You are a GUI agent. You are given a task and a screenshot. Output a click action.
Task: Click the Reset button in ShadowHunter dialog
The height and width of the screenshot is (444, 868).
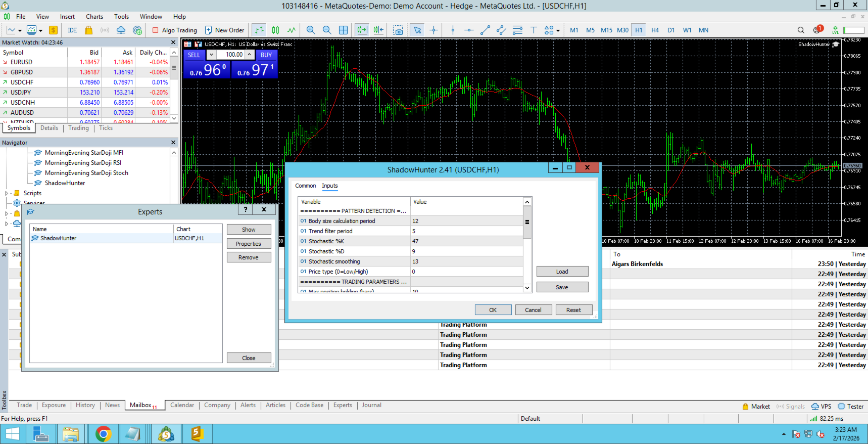[573, 310]
